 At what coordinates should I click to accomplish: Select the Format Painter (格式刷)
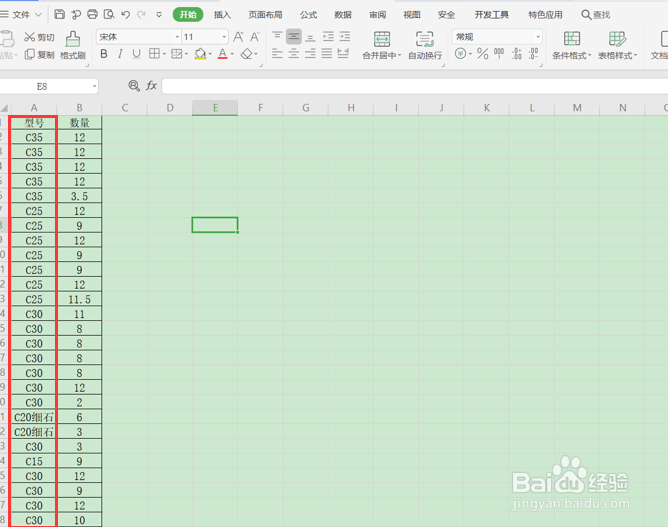pyautogui.click(x=73, y=45)
